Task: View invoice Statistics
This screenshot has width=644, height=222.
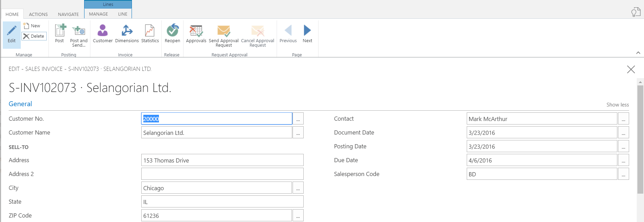Action: click(150, 34)
